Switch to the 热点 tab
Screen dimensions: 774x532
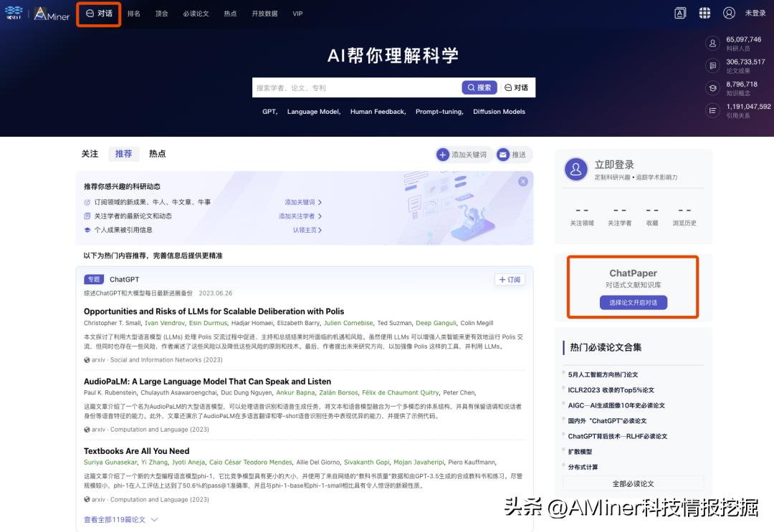[156, 153]
